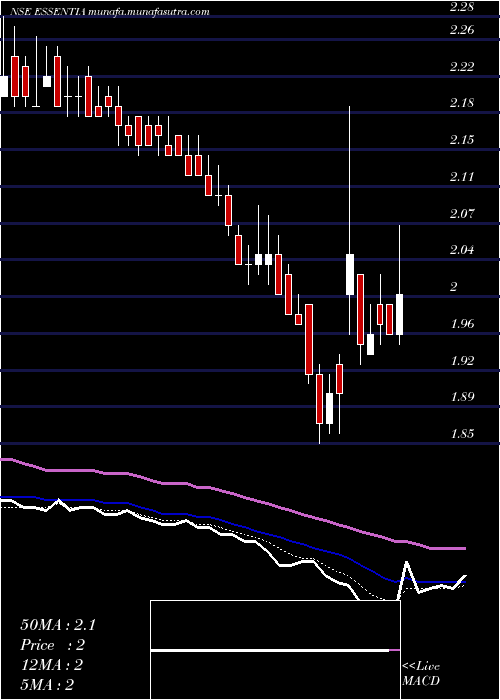Click the pink 50MA moving average line
Screen dimensions: 500x700
pos(232,493)
